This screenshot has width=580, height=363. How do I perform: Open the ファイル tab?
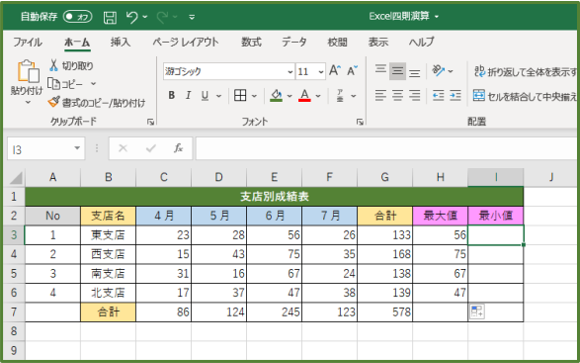pos(27,42)
